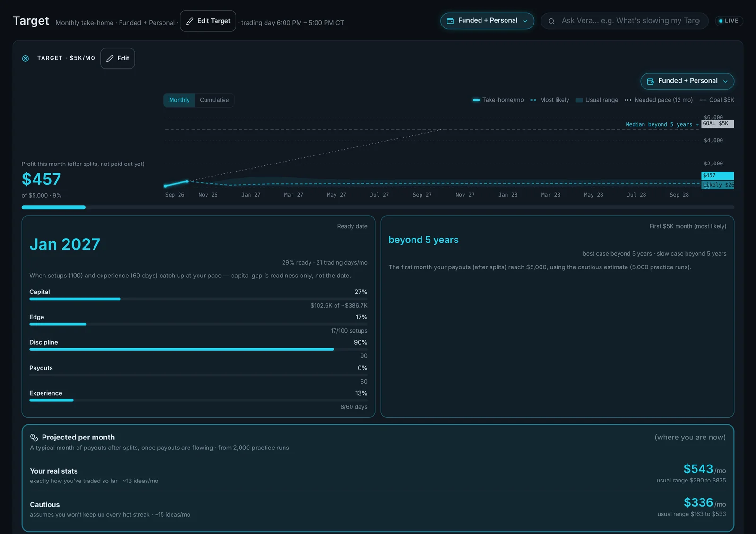Click Edit next to TARGET · $5K/MO
756x534 pixels.
118,59
